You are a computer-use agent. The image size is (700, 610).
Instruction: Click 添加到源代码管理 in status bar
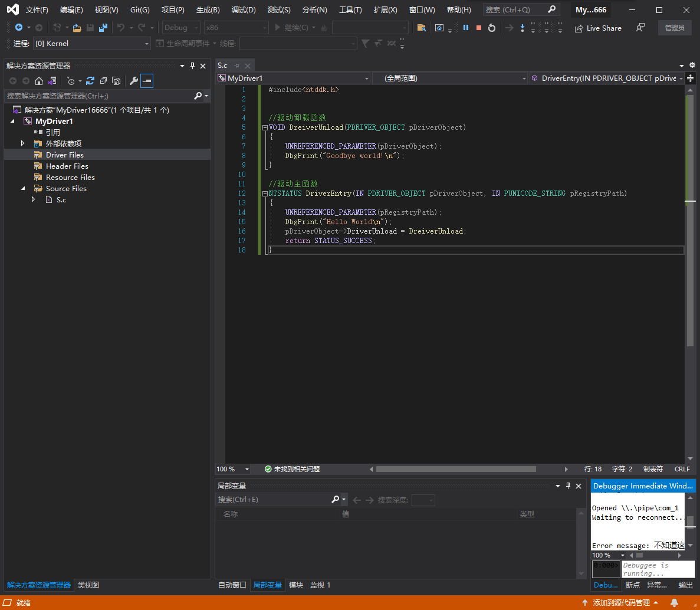point(620,603)
